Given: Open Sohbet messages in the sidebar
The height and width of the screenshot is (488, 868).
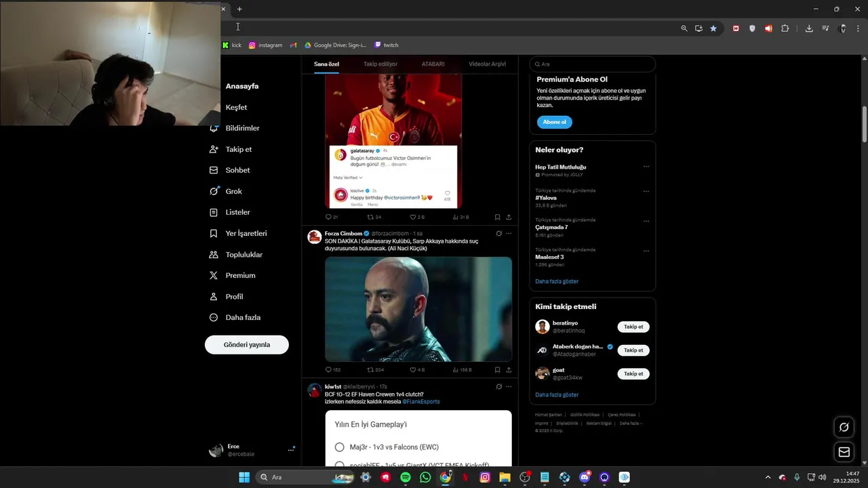Looking at the screenshot, I should pyautogui.click(x=230, y=170).
